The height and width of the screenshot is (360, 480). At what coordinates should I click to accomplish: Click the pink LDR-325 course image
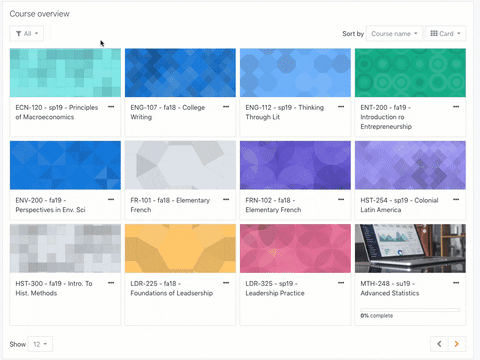coord(295,249)
